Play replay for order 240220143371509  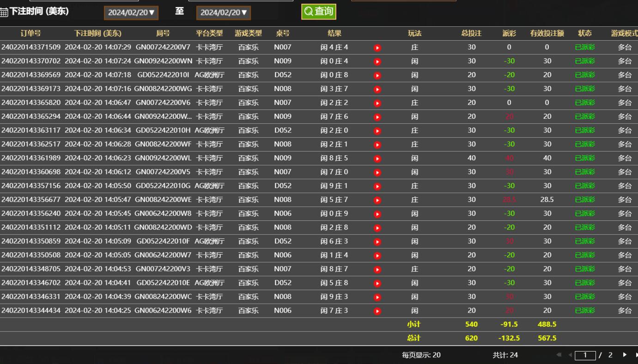click(377, 48)
